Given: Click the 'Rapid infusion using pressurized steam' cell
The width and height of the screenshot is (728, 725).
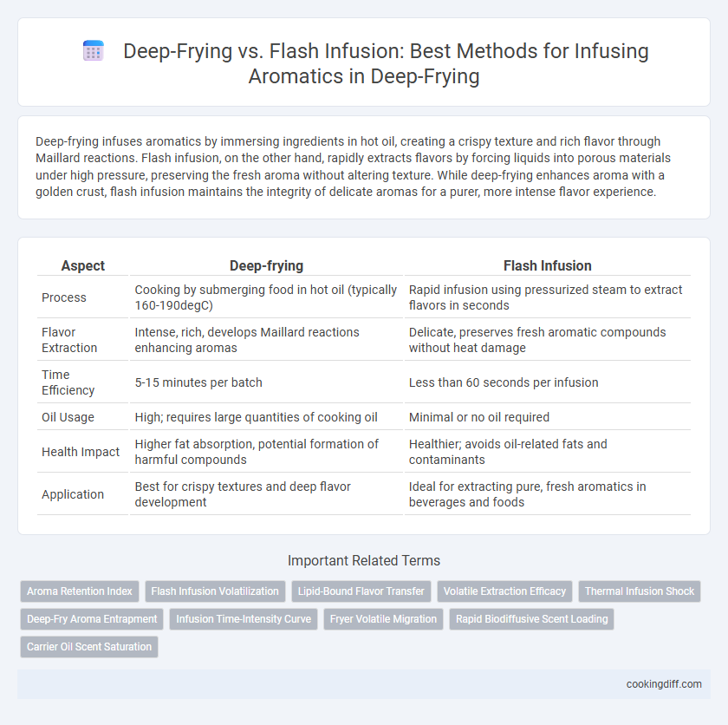Looking at the screenshot, I should click(x=548, y=297).
